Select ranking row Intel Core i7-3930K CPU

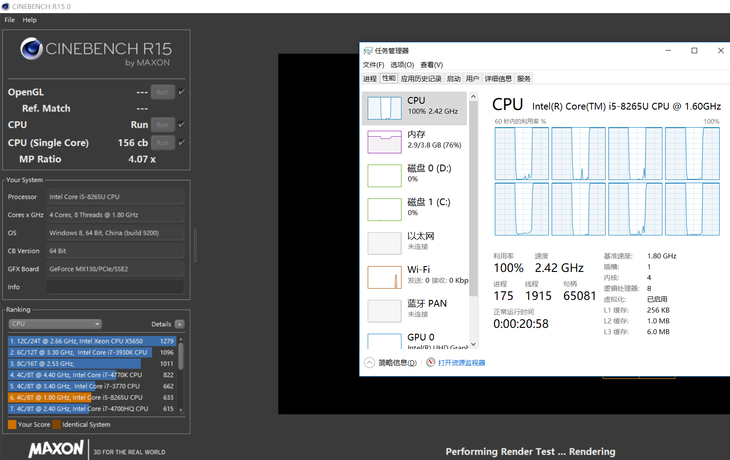click(92, 352)
